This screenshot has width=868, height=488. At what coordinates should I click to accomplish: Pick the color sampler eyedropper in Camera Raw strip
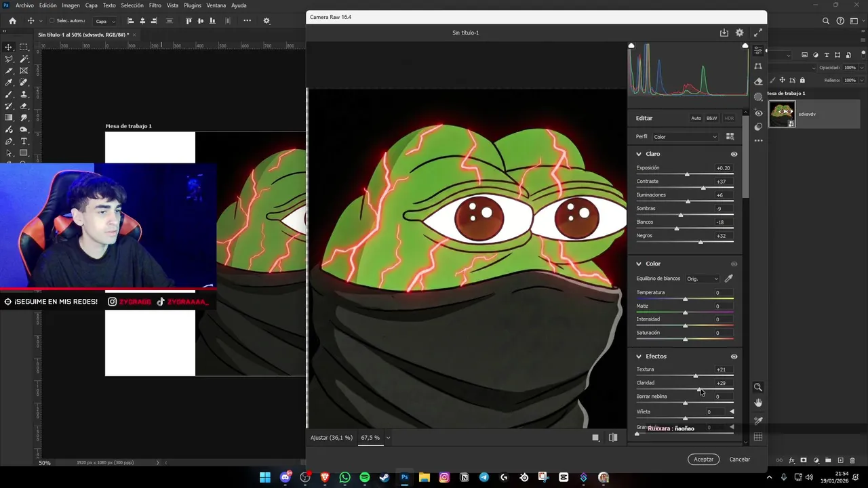click(x=758, y=421)
